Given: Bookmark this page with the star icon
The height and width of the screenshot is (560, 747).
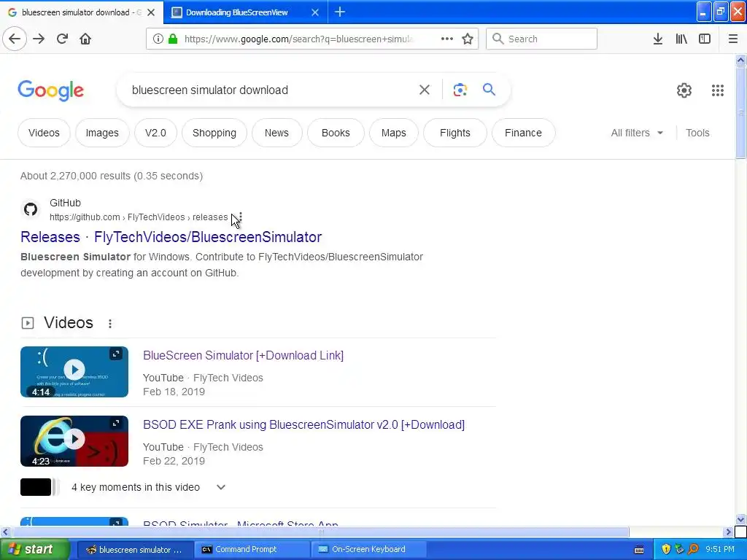Looking at the screenshot, I should [468, 39].
